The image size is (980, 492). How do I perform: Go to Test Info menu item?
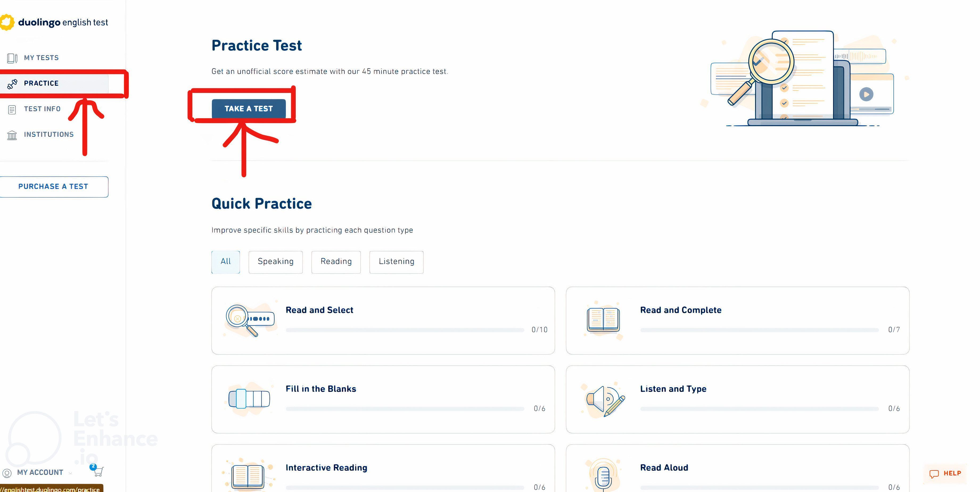42,109
